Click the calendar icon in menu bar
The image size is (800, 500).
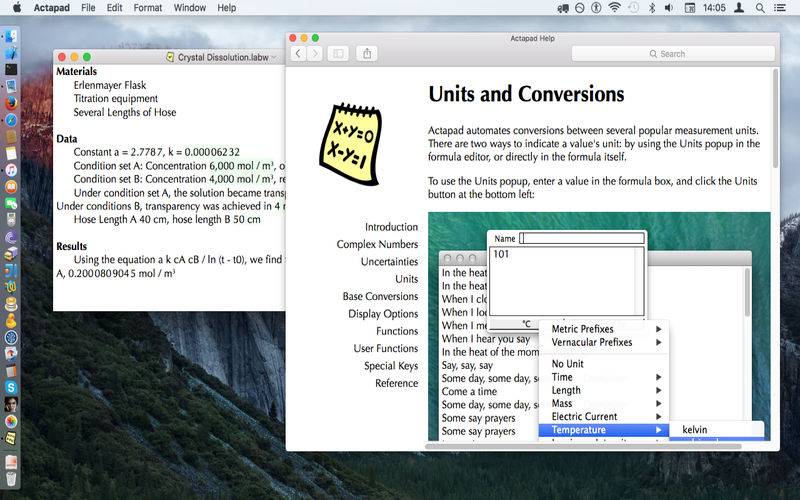(x=689, y=8)
